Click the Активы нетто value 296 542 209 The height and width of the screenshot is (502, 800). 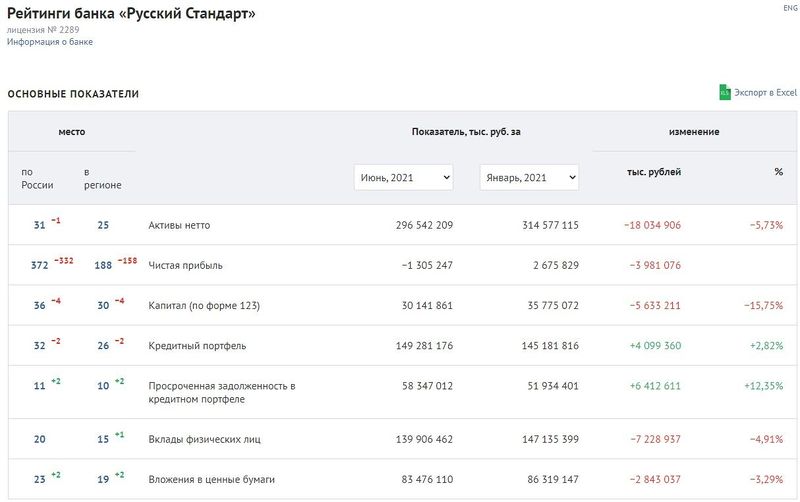pyautogui.click(x=424, y=225)
